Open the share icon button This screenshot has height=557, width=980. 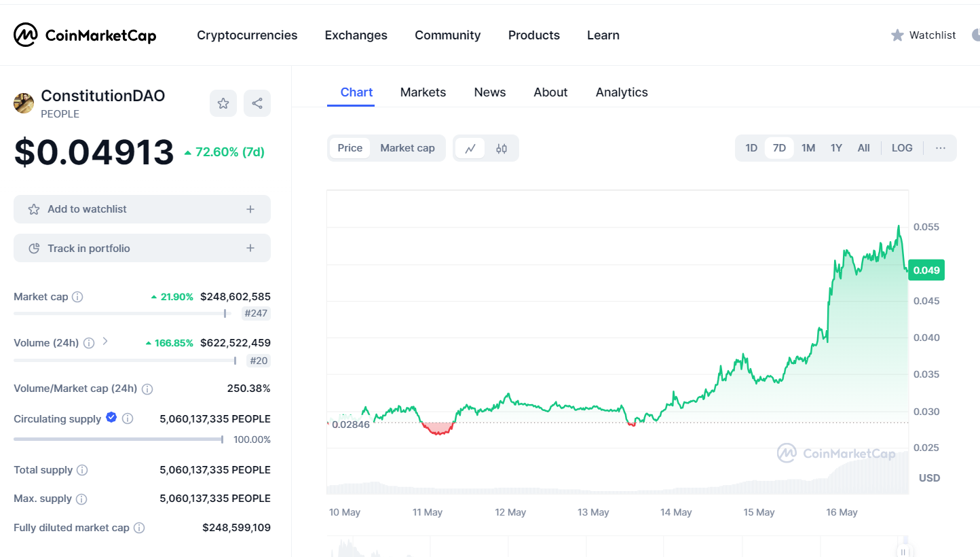click(x=257, y=103)
